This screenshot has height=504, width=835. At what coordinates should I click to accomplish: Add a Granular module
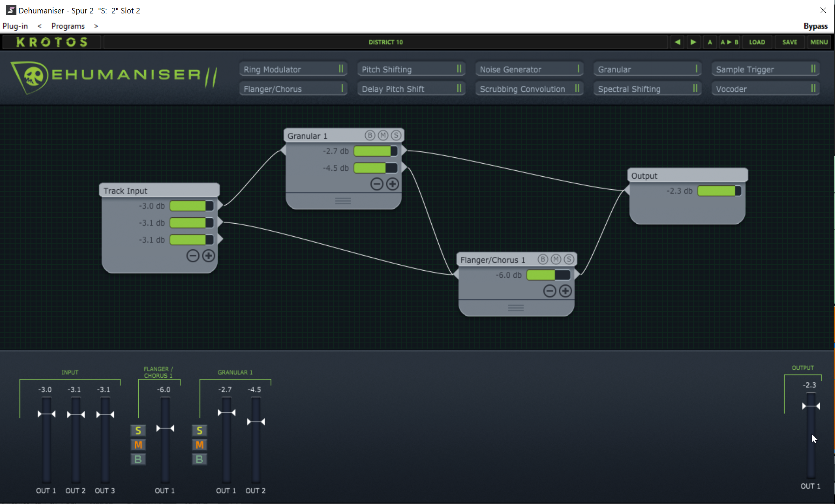[647, 69]
